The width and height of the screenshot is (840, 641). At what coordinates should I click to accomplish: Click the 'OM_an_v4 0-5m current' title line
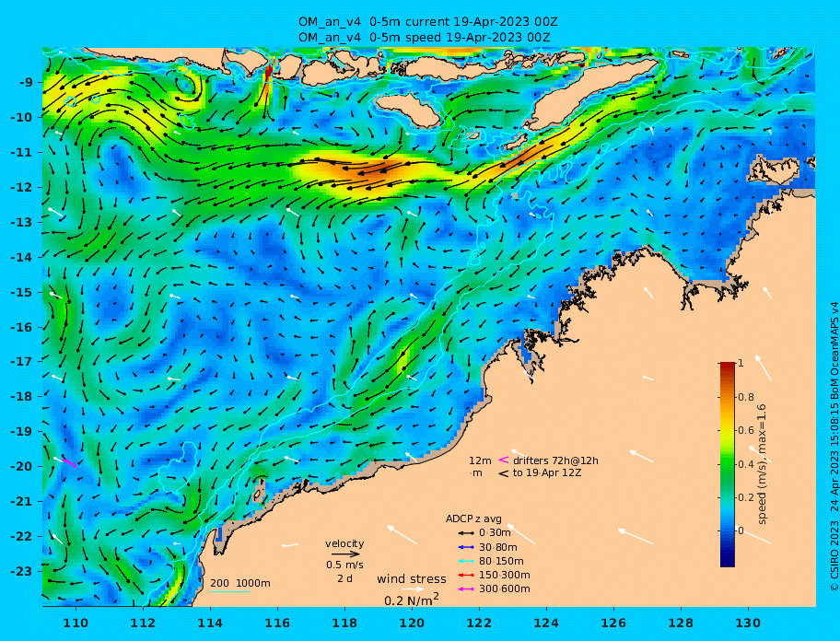pyautogui.click(x=428, y=22)
